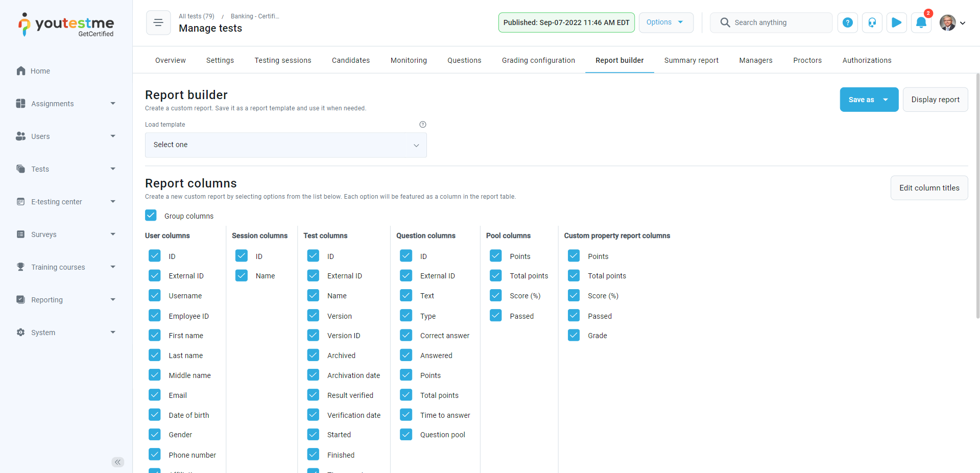Open the Load template Select one dropdown
980x473 pixels.
tap(285, 145)
